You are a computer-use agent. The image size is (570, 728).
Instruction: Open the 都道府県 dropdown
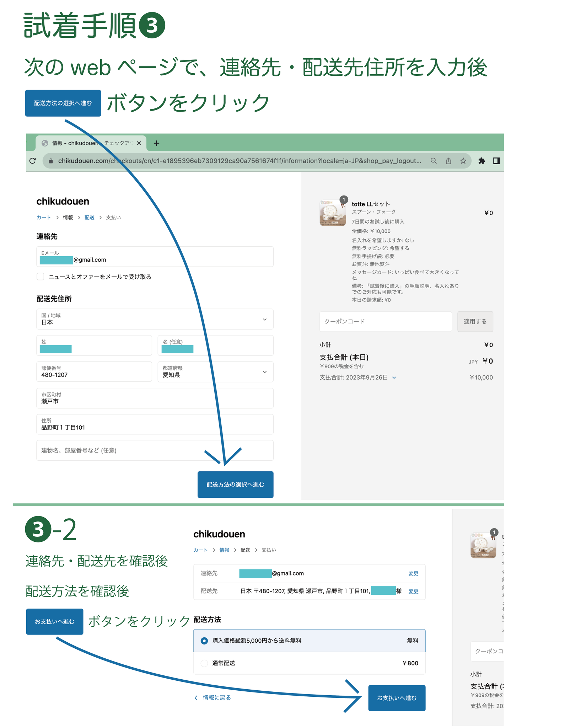tap(215, 371)
